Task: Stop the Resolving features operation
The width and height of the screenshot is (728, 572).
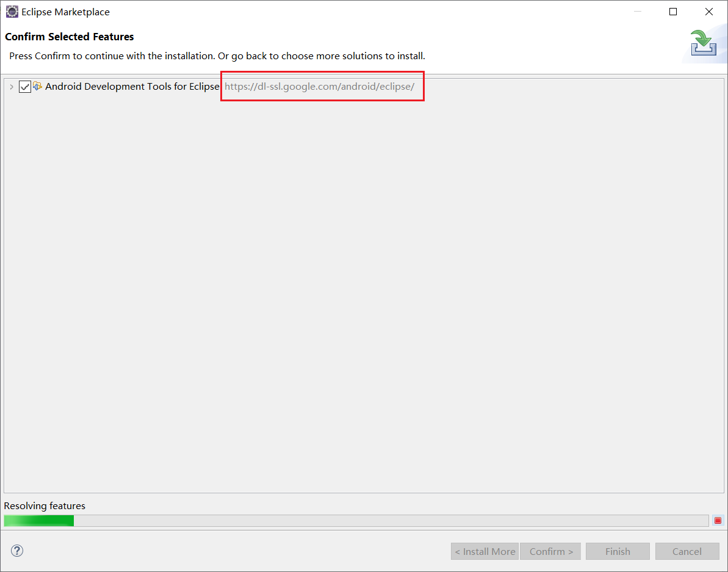Action: click(718, 521)
